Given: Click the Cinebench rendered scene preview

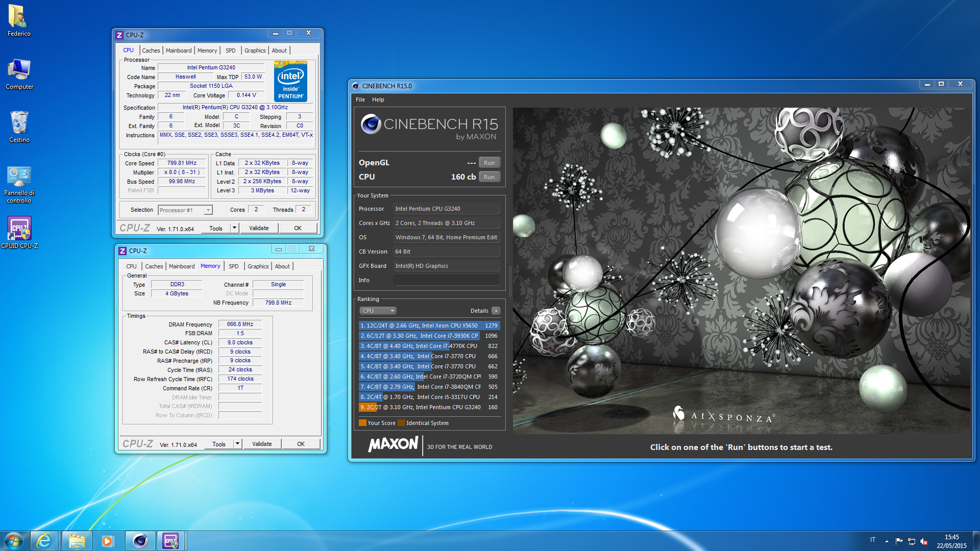Looking at the screenshot, I should 742,271.
